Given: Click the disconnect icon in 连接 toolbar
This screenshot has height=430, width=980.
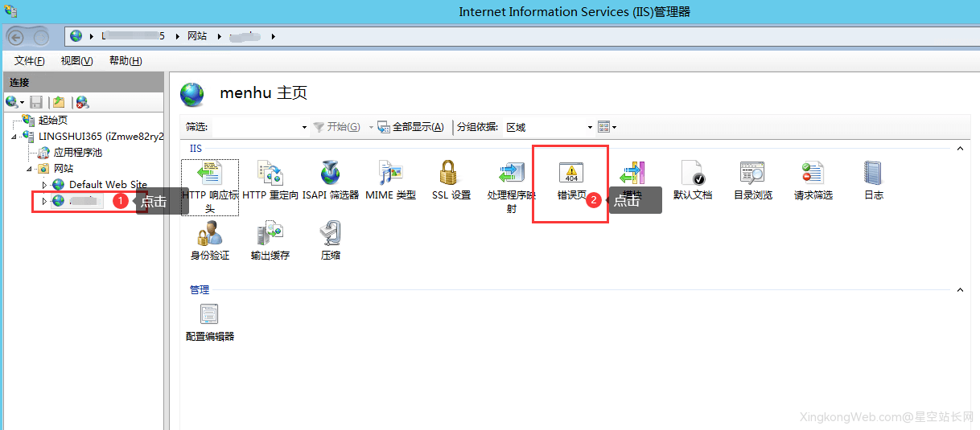Looking at the screenshot, I should 82,102.
